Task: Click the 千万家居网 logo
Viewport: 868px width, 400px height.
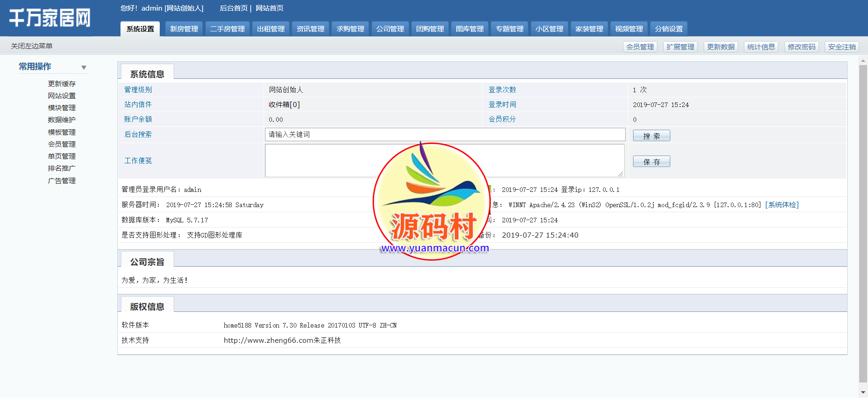Action: [50, 18]
